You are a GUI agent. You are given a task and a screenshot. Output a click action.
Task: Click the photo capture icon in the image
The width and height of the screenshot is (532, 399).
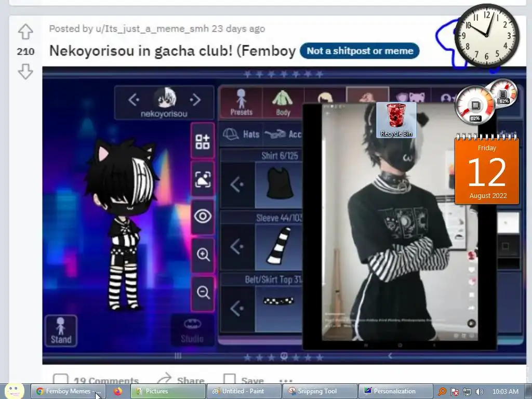tap(203, 179)
